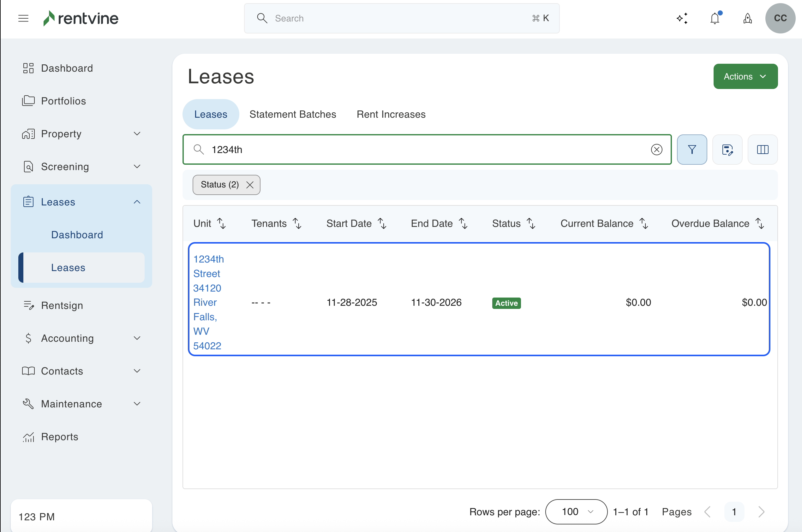Viewport: 802px width, 532px height.
Task: Click the saved view edit icon
Action: (x=727, y=150)
